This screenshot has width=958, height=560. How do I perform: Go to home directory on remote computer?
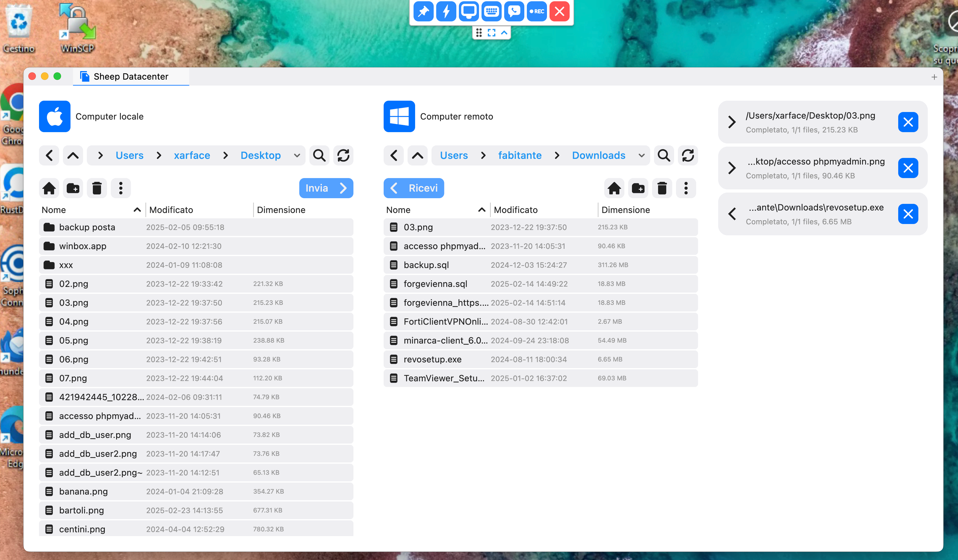pyautogui.click(x=614, y=188)
